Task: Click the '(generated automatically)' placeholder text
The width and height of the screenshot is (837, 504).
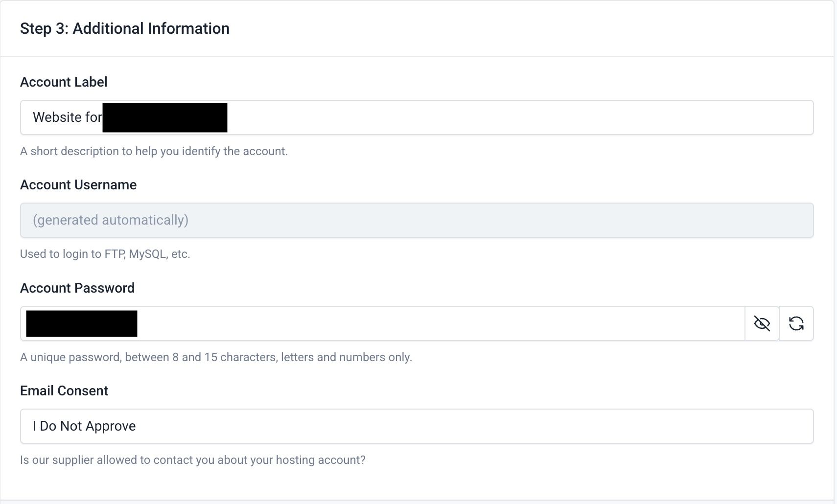Action: (x=111, y=220)
